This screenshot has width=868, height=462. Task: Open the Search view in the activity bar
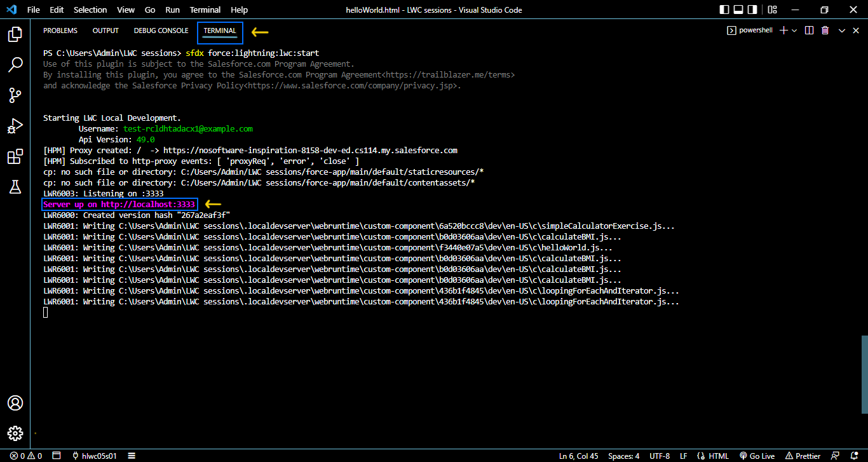(x=15, y=65)
